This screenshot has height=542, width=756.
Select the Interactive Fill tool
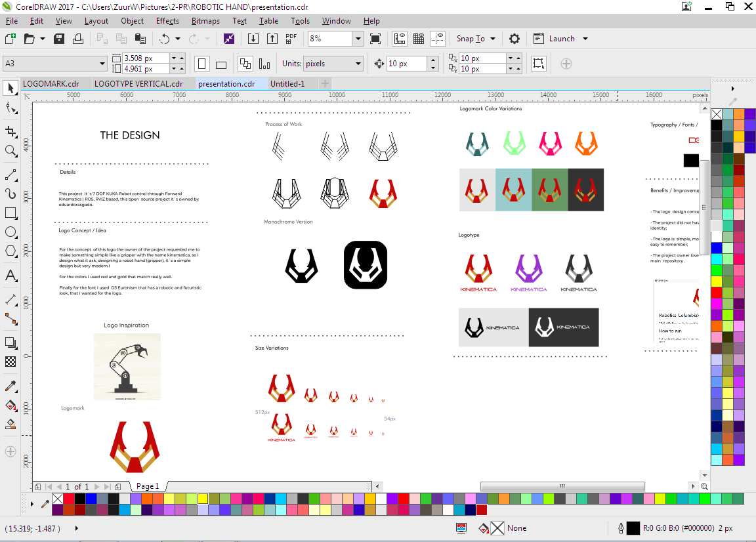pyautogui.click(x=10, y=405)
